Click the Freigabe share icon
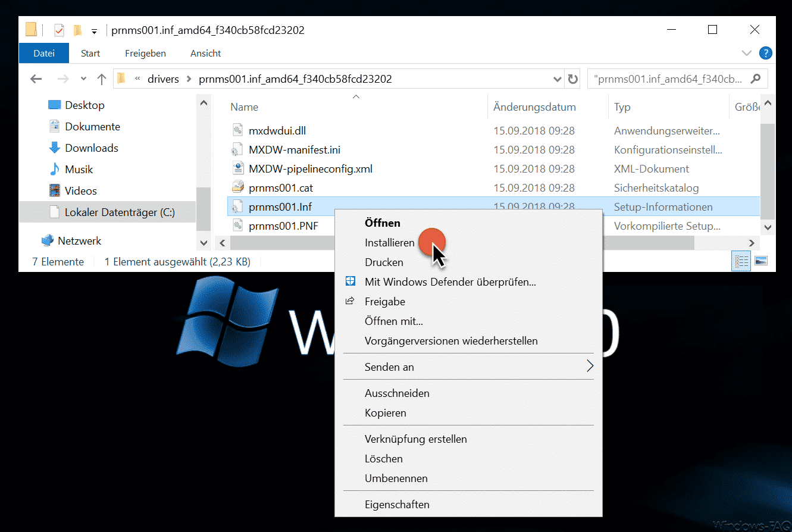792x532 pixels. point(350,301)
